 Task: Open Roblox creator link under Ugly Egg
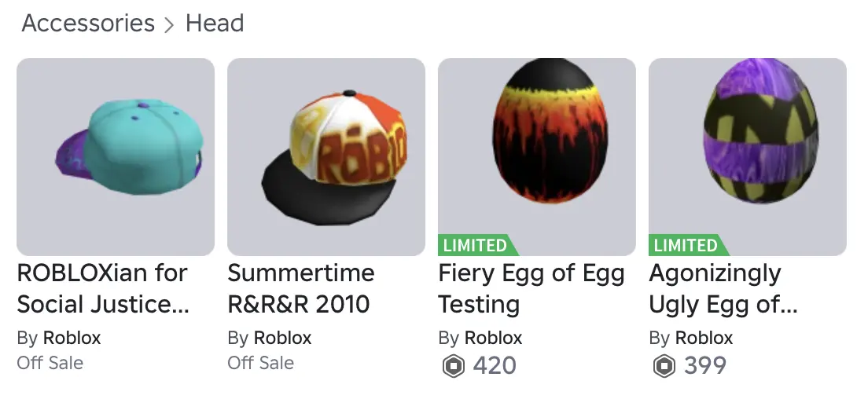click(704, 339)
